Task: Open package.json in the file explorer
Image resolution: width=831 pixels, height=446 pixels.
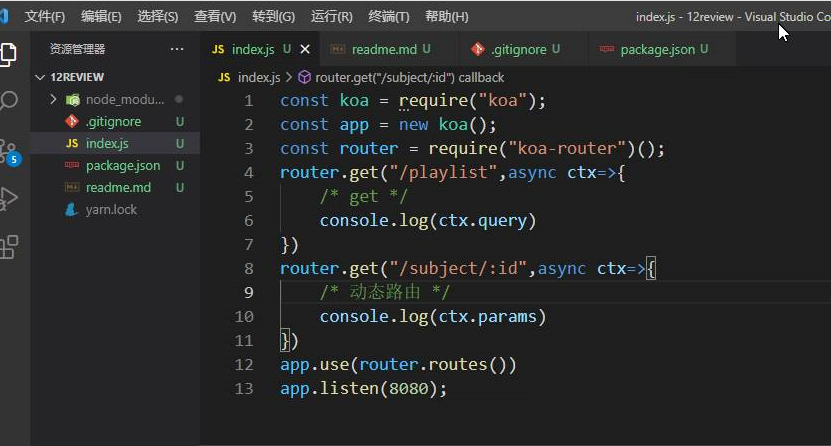Action: point(116,165)
